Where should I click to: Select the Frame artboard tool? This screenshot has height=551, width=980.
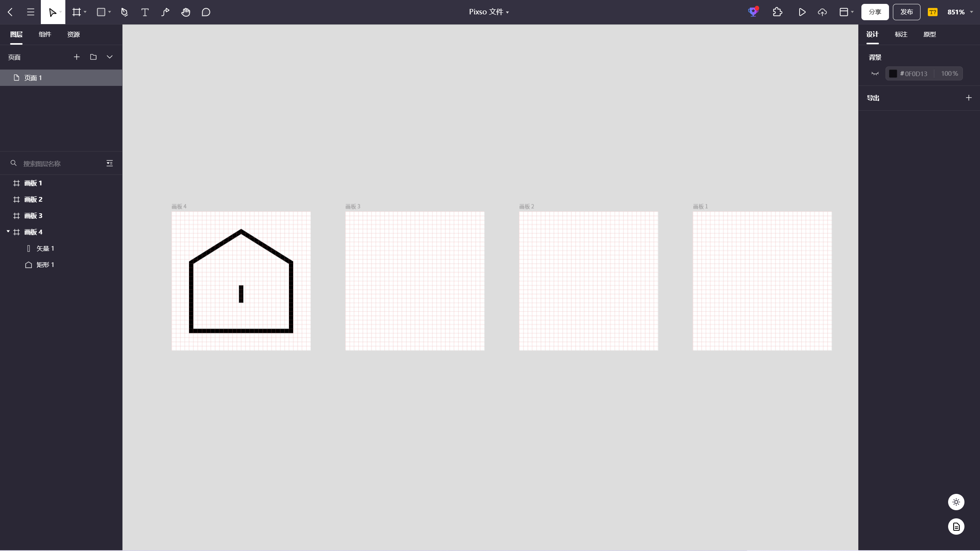tap(77, 12)
